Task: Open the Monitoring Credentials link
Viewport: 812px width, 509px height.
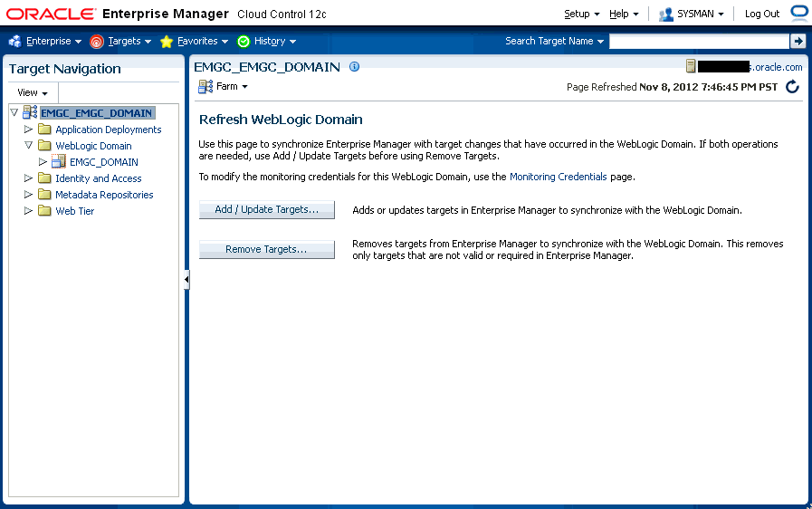Action: click(558, 177)
